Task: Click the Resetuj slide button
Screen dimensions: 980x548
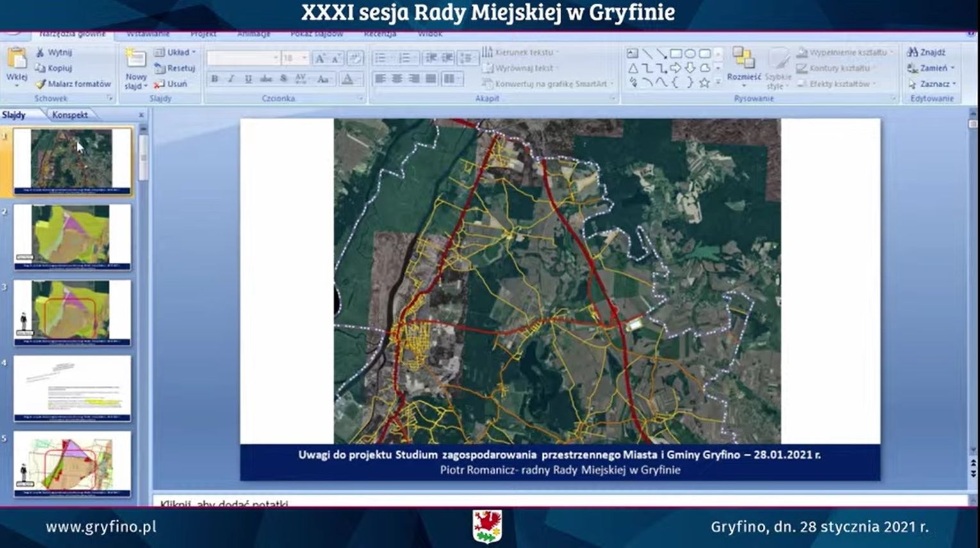Action: [175, 68]
